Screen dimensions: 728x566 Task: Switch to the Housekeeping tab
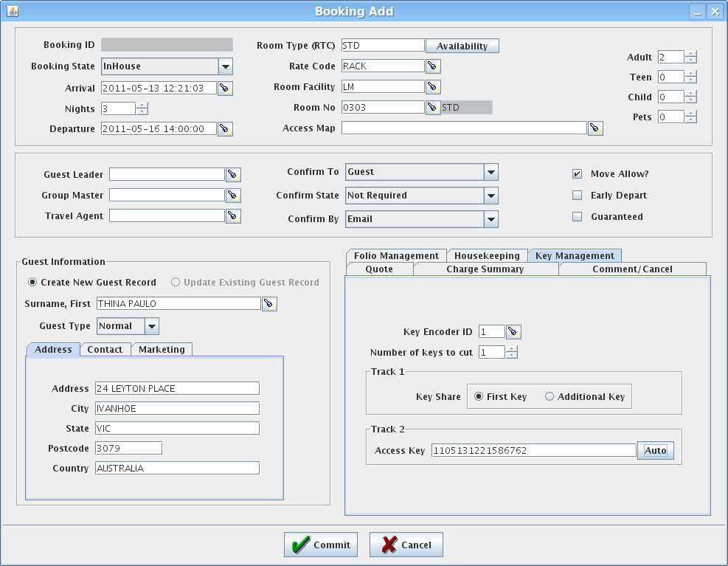[487, 255]
